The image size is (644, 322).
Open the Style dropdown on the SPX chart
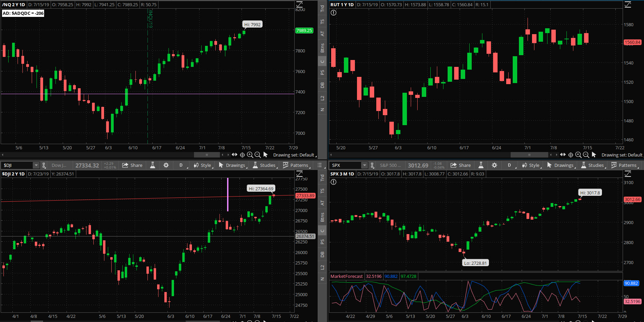[x=532, y=165]
